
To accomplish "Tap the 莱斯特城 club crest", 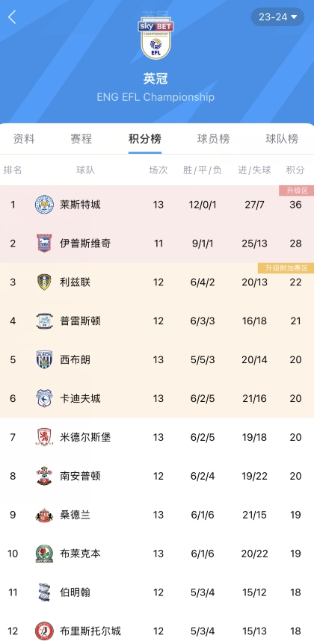I will [44, 205].
